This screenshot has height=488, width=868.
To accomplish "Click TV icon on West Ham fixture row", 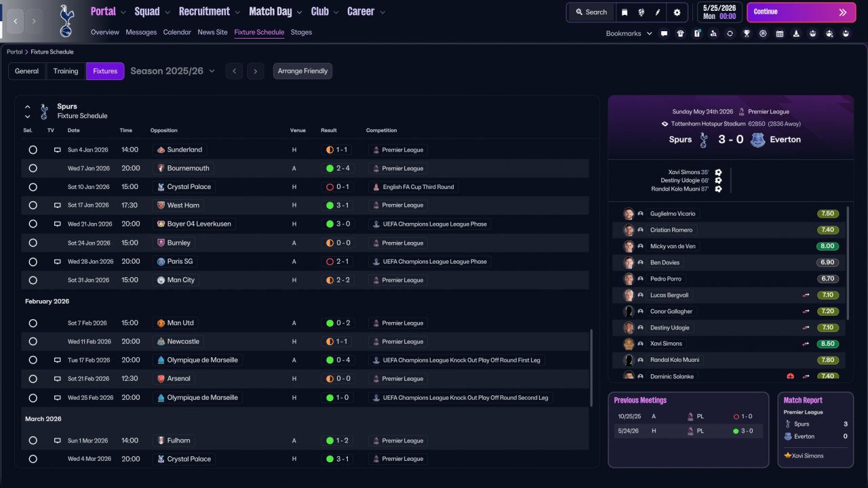I will [58, 205].
